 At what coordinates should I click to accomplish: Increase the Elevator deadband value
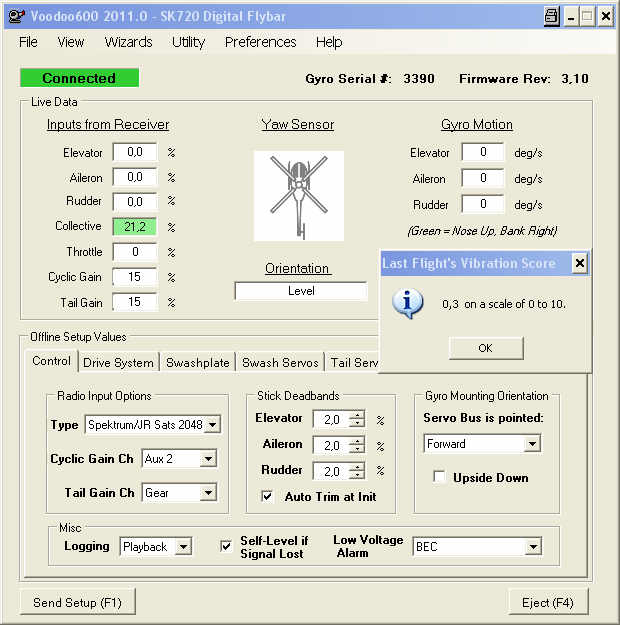(357, 415)
